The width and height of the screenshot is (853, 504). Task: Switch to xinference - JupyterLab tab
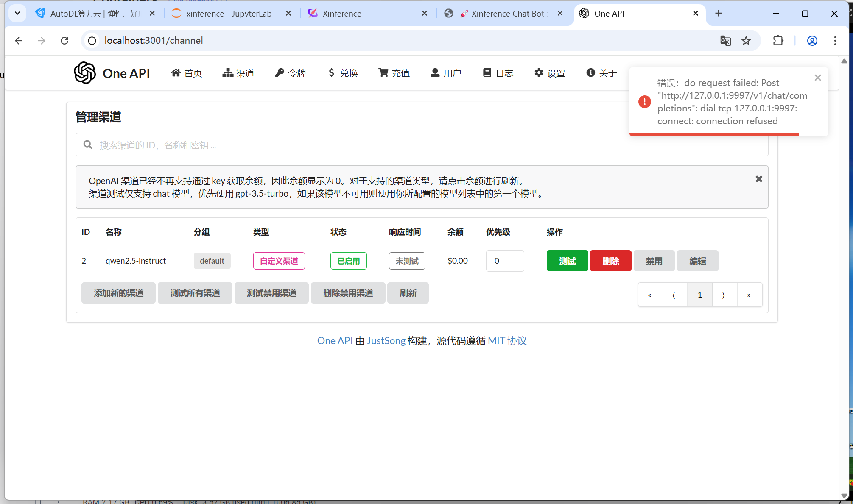click(x=229, y=14)
